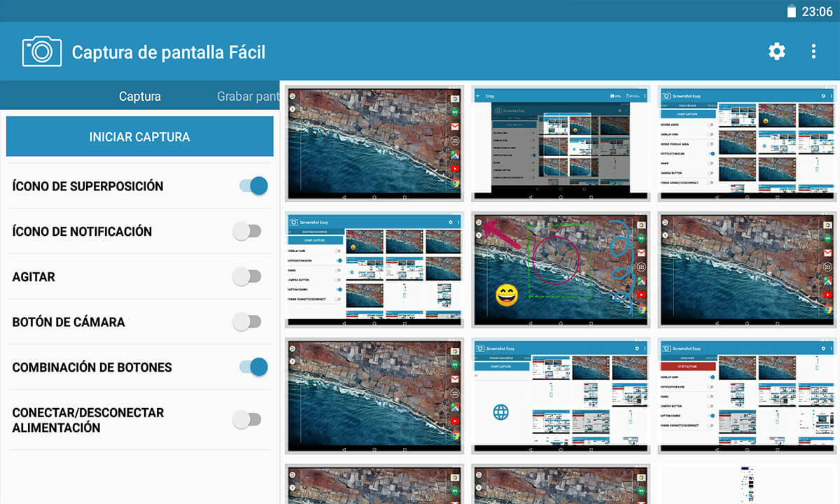Screen dimensions: 840x504
Task: Tap the ÍCONO DE SUPERPOSICIÓN label
Action: tap(87, 186)
